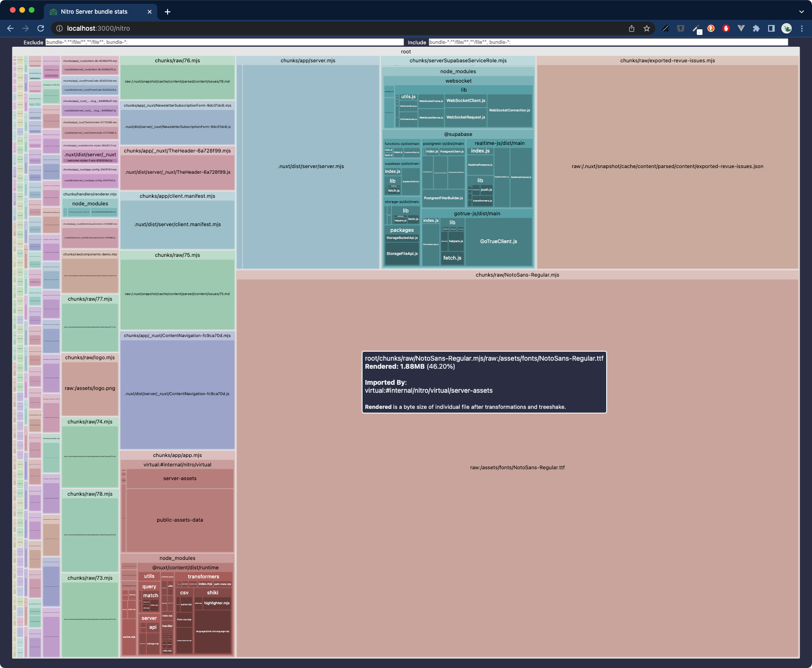Select the highlighter.mjs cell
This screenshot has height=668, width=812.
click(x=217, y=603)
